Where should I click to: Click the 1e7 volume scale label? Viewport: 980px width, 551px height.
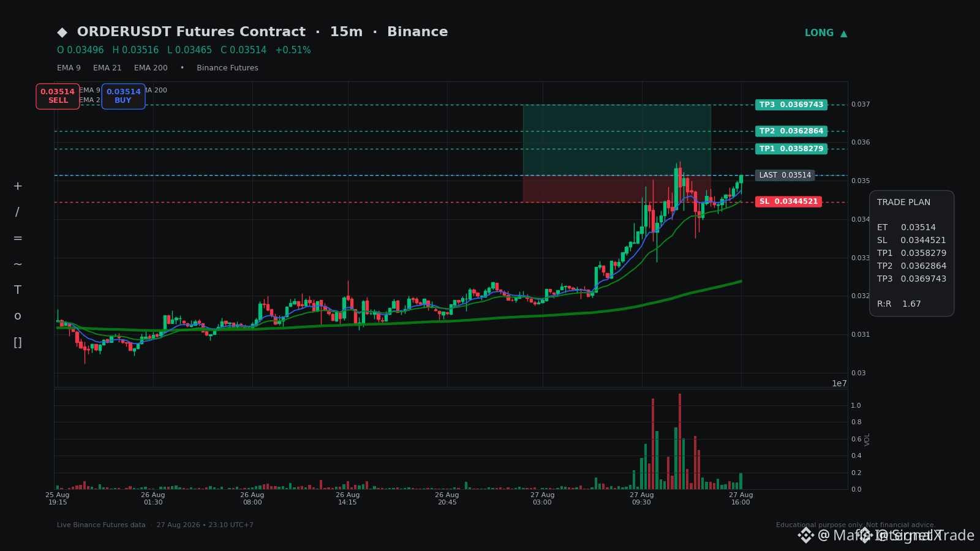point(839,384)
